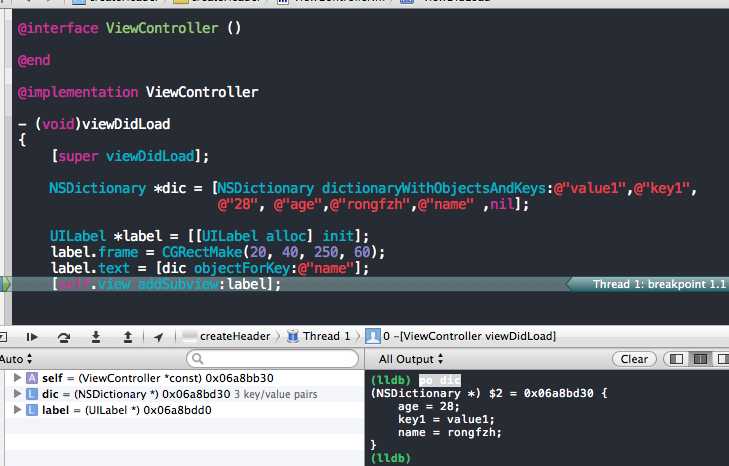Step into the function call
729x466 pixels.
[x=96, y=336]
